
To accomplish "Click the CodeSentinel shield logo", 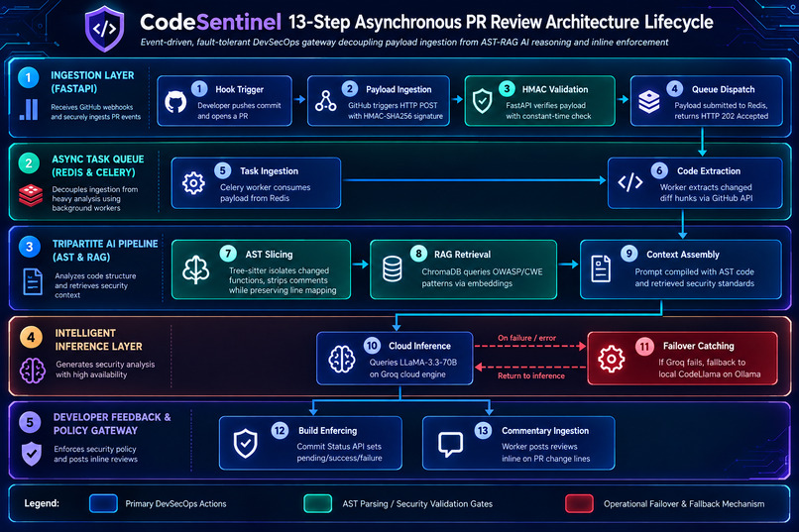I will [104, 29].
